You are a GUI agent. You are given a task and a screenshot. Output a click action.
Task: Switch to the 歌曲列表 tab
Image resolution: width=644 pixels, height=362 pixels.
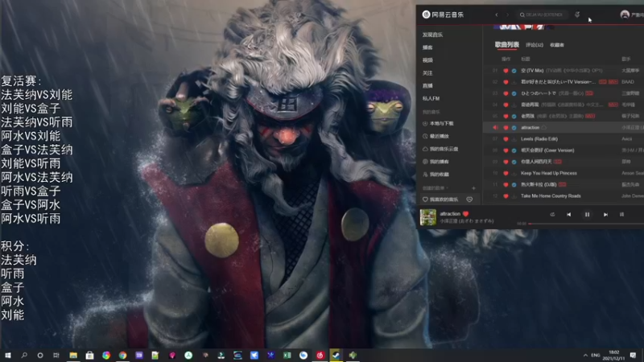click(507, 44)
